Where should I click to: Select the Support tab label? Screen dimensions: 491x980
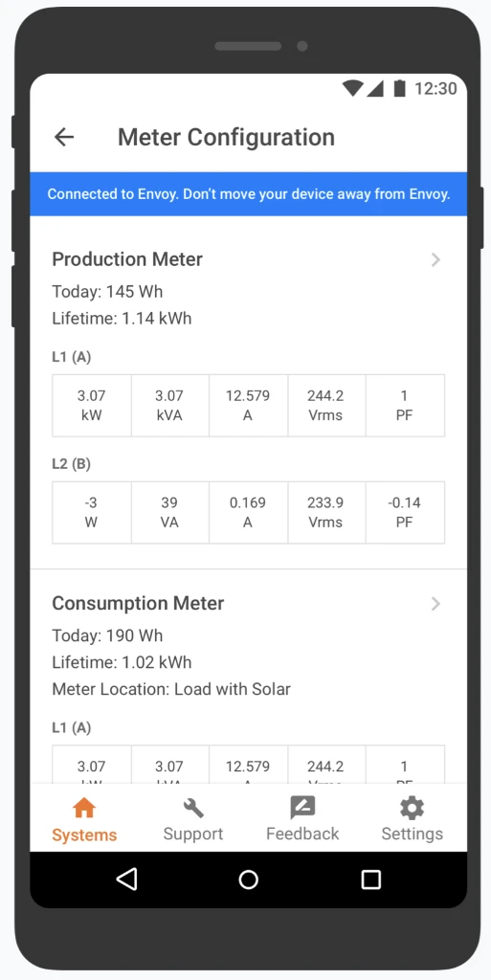(193, 834)
